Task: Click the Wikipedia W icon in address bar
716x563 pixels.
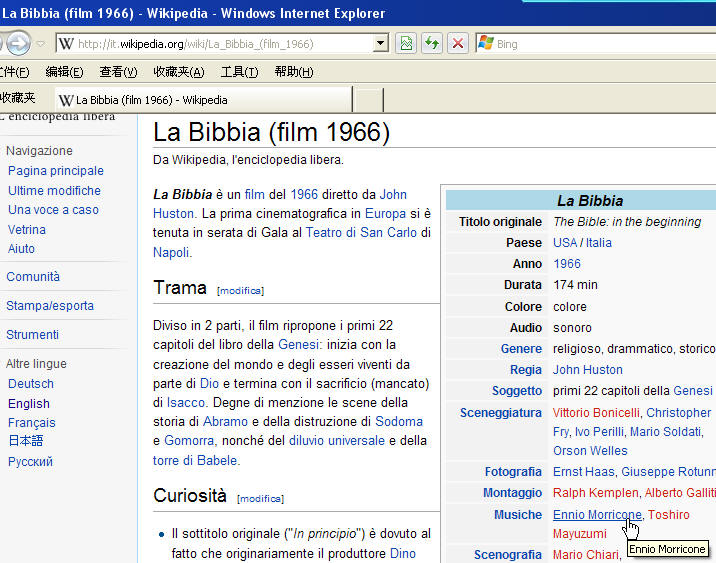Action: (66, 44)
